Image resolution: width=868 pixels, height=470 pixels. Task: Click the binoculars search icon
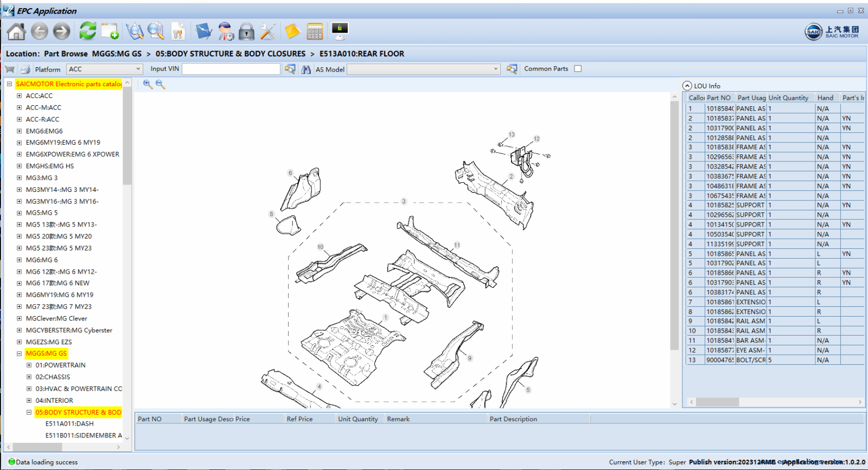click(x=306, y=69)
